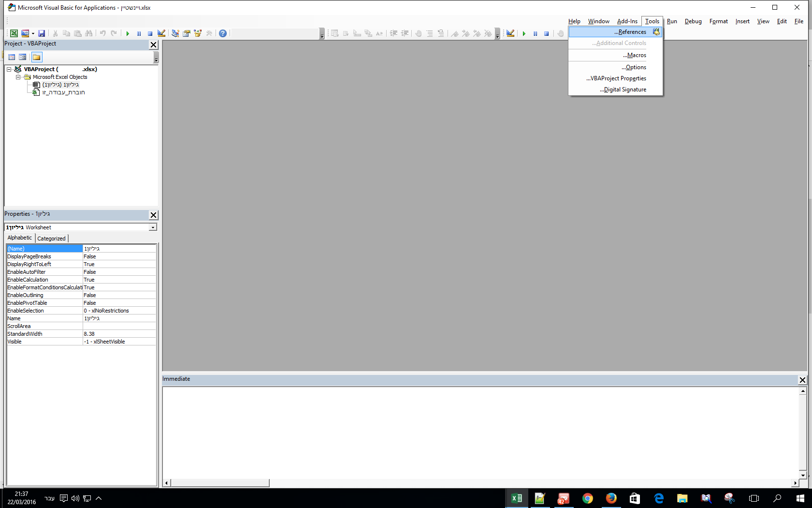Run macro with the Standard toolbar play icon
812x508 pixels.
pos(128,33)
